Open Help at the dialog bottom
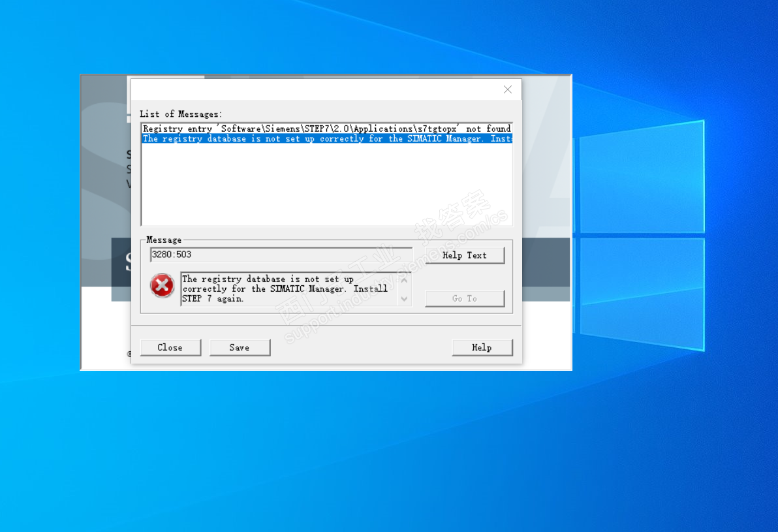The image size is (778, 532). tap(482, 347)
